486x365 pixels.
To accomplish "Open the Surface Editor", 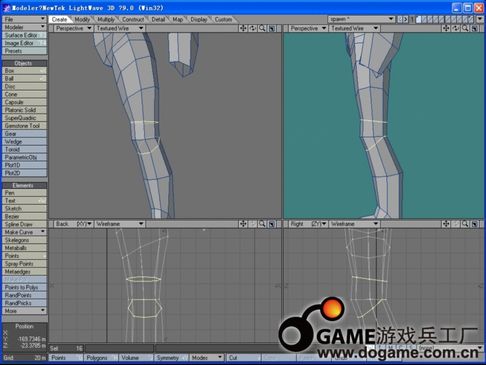I will pyautogui.click(x=24, y=35).
